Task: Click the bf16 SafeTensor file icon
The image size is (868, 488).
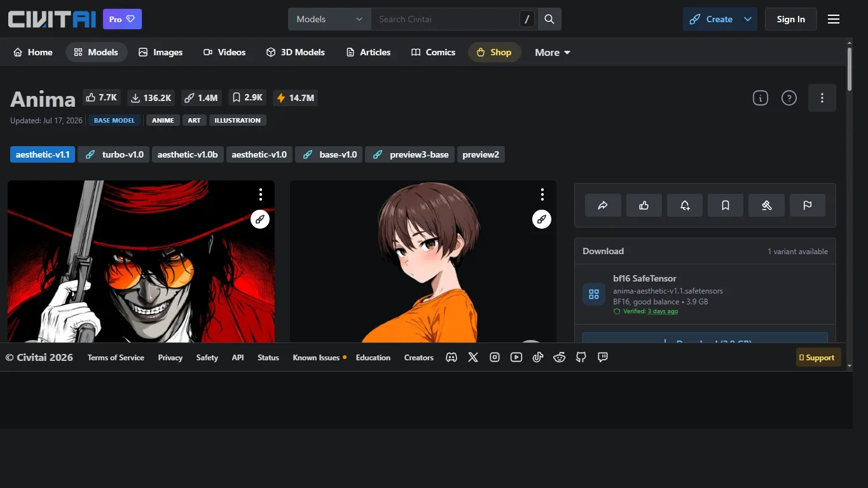Action: point(594,294)
